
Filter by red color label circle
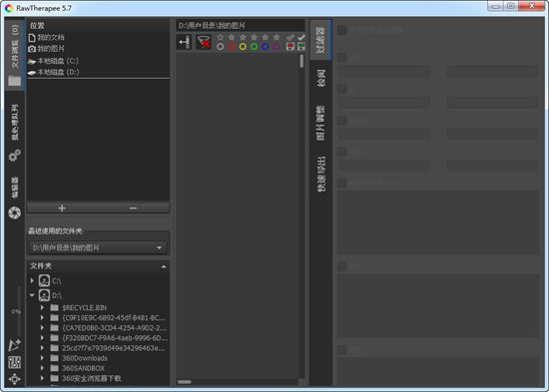(232, 47)
